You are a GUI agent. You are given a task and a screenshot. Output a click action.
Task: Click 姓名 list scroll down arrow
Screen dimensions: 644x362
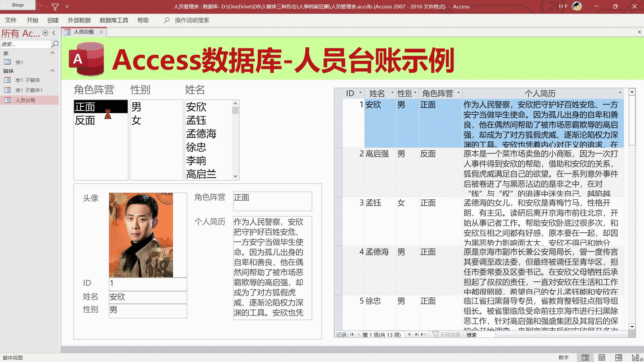235,176
